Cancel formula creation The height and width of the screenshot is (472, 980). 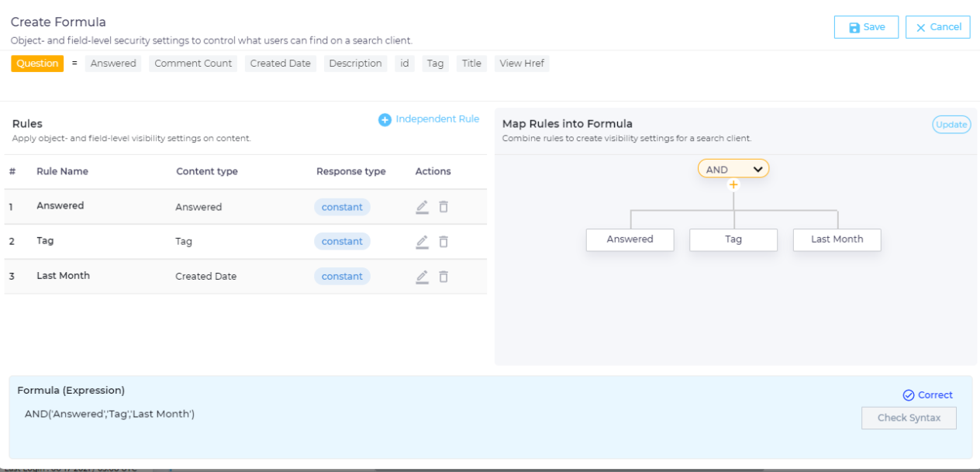(937, 27)
